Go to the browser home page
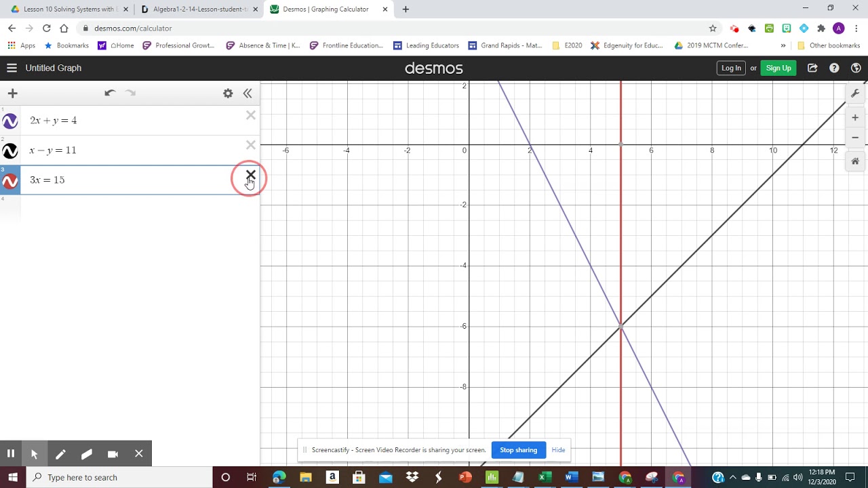The width and height of the screenshot is (868, 488). (x=64, y=28)
